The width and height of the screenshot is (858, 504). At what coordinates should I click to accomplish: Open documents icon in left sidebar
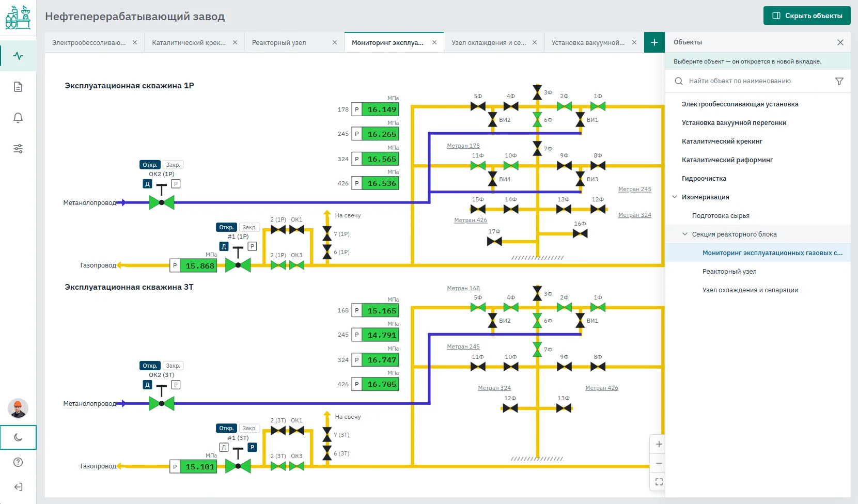coord(18,87)
